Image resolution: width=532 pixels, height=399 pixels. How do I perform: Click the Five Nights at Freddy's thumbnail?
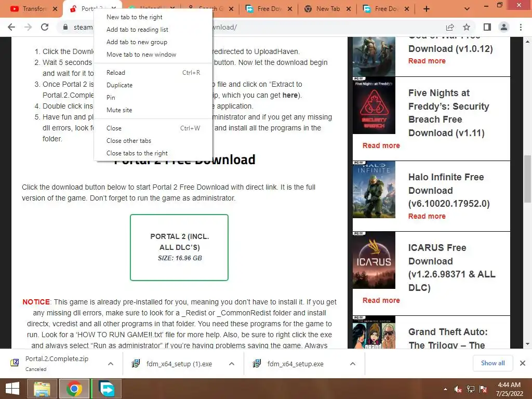click(374, 105)
